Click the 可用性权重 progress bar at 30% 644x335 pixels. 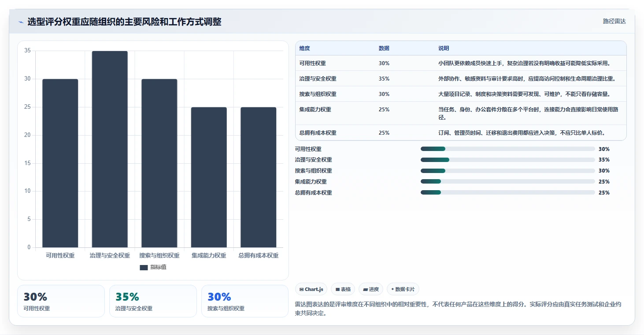(x=508, y=149)
